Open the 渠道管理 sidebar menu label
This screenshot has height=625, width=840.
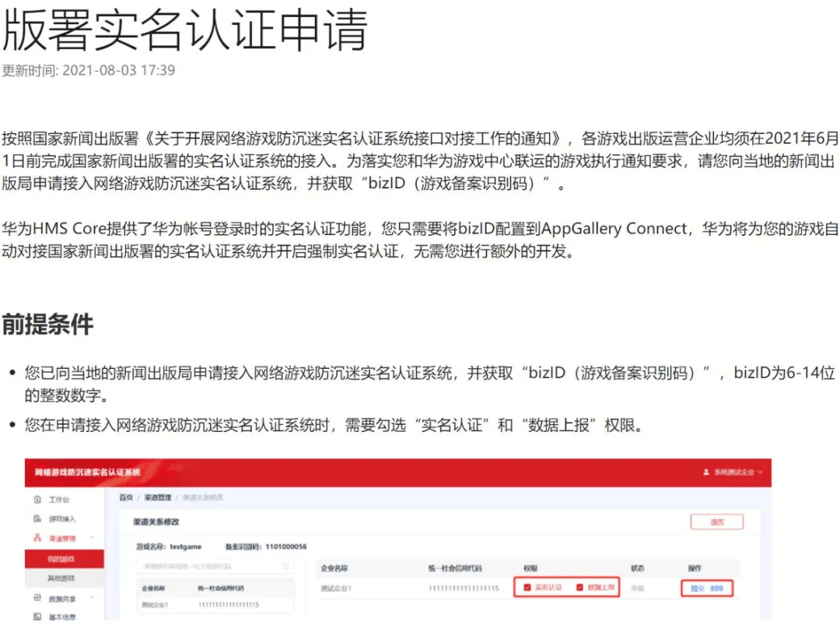62,538
